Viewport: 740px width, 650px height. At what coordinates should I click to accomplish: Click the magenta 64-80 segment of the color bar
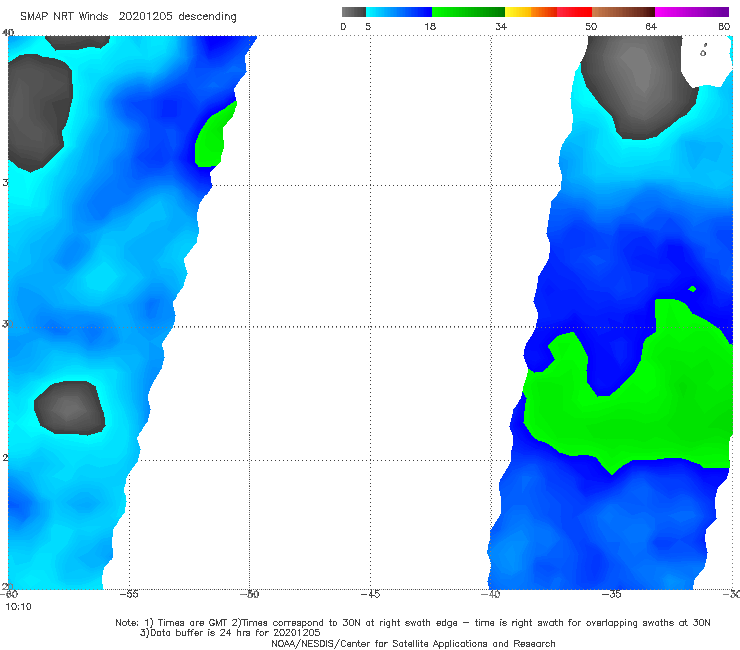(692, 12)
